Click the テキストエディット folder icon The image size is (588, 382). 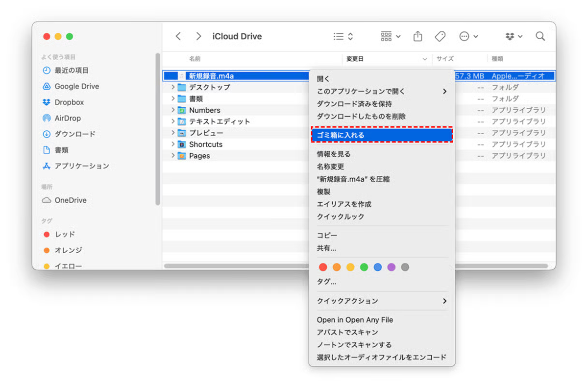(182, 121)
